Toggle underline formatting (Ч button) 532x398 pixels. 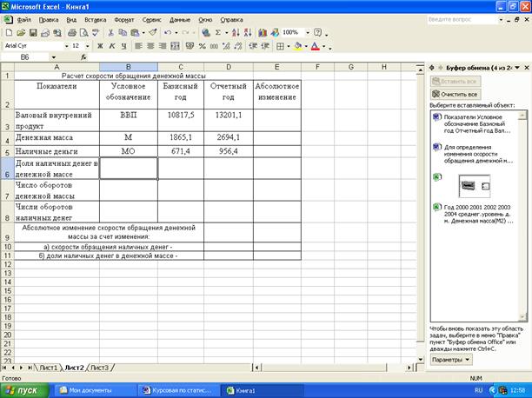click(124, 45)
